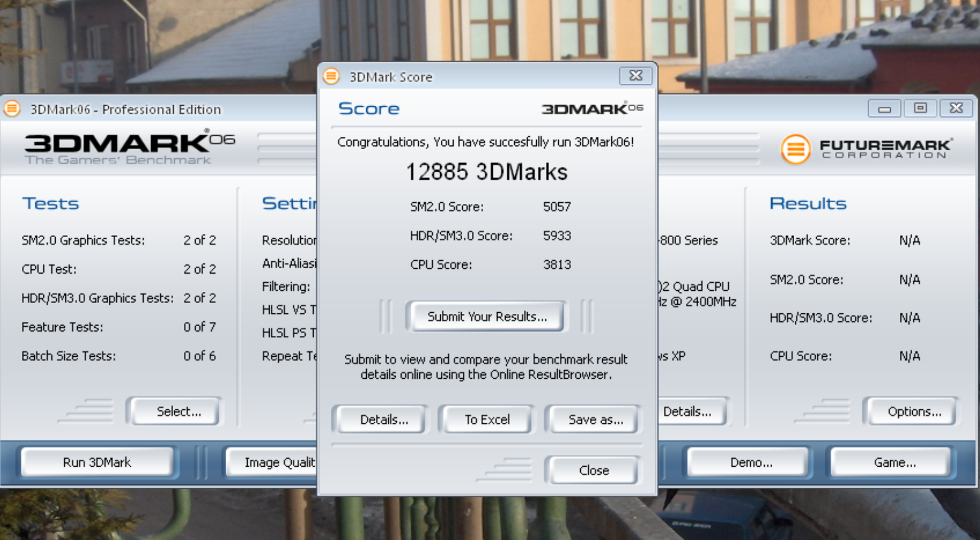
Task: Click the 3DMark06 main window title icon
Action: pos(12,109)
